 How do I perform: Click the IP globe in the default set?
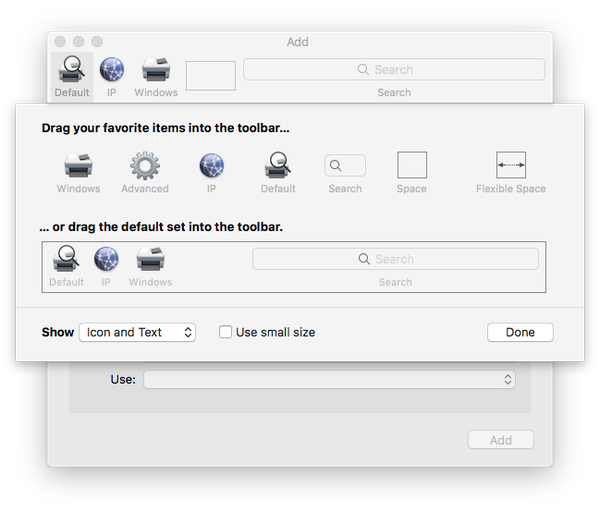tap(106, 260)
